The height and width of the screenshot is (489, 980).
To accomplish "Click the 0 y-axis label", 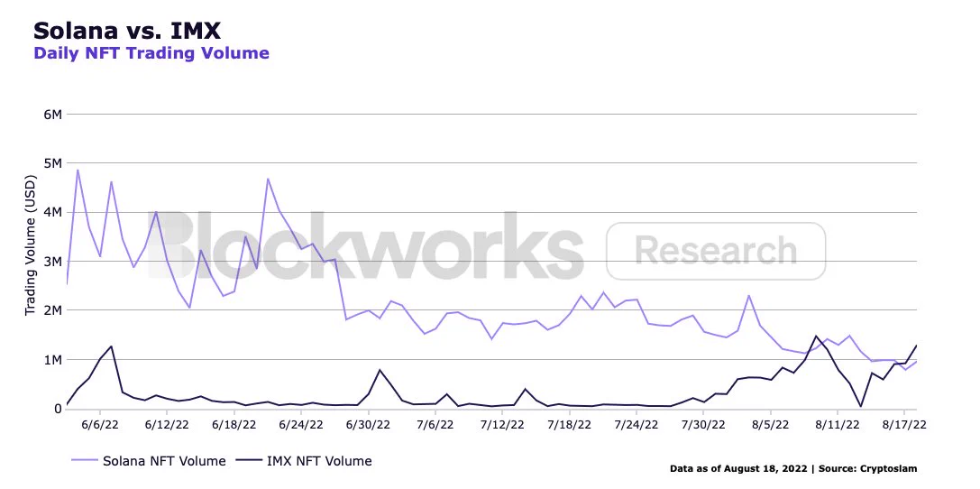I will click(58, 409).
